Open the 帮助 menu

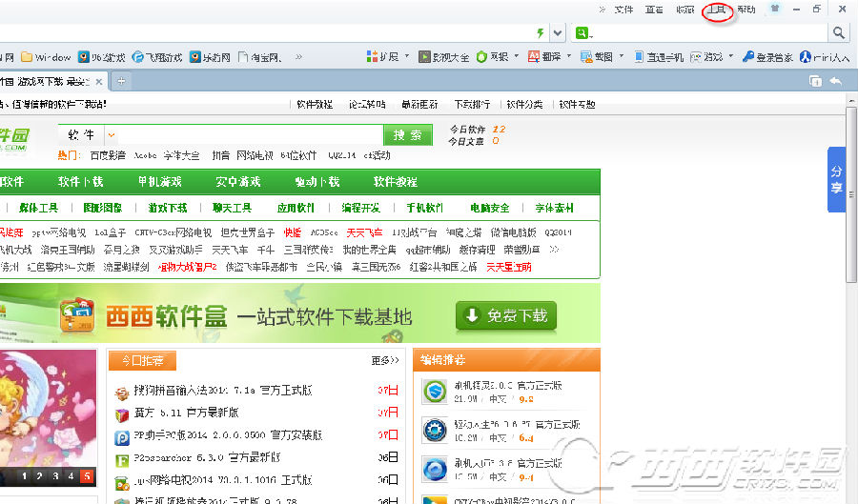pyautogui.click(x=746, y=10)
